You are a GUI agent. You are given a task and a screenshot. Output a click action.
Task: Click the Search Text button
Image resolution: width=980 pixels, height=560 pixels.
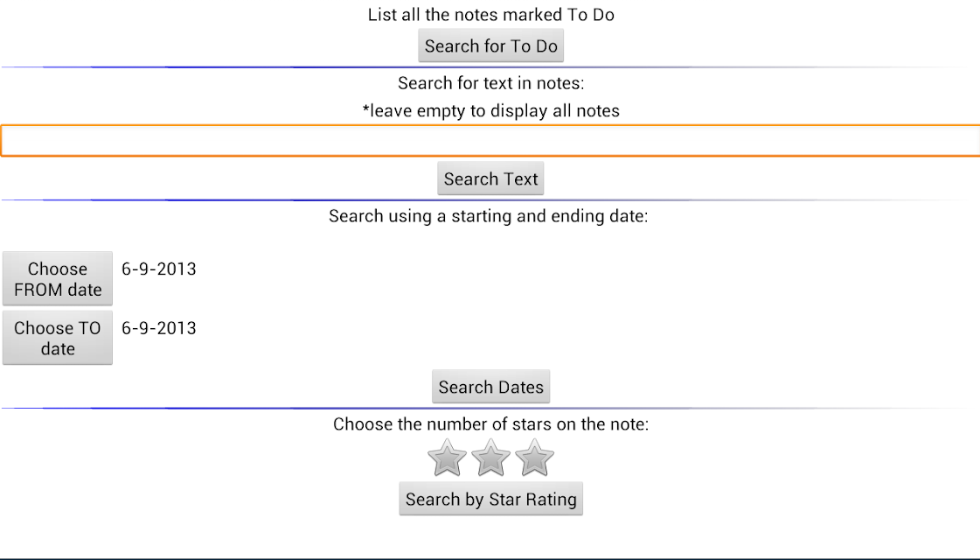pyautogui.click(x=490, y=179)
